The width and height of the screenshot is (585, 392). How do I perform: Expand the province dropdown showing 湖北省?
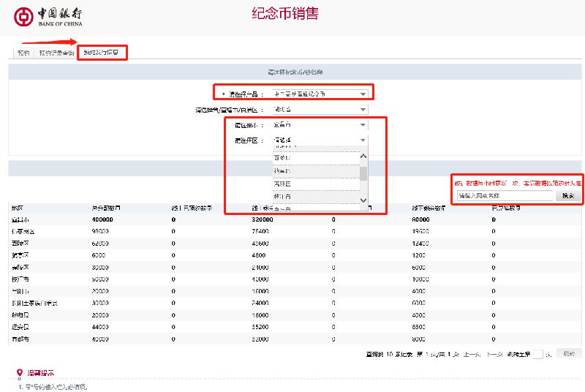tap(320, 109)
